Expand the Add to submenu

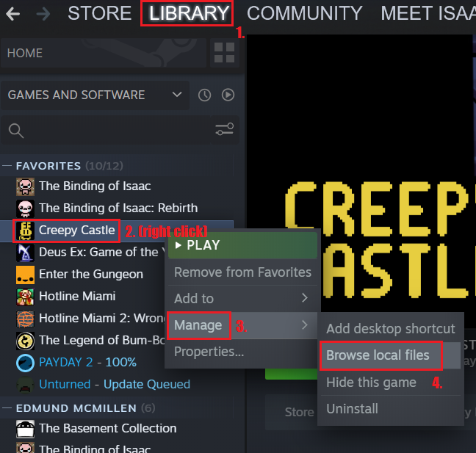point(242,299)
